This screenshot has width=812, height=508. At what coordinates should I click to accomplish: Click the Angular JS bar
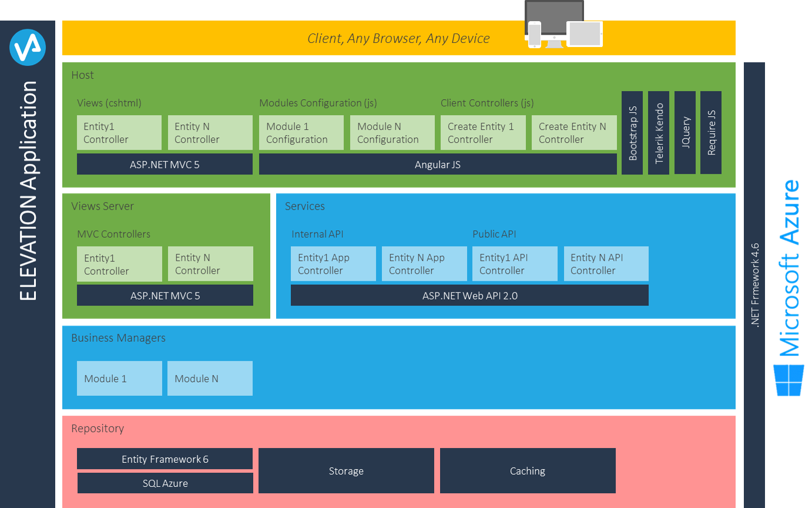tap(438, 164)
